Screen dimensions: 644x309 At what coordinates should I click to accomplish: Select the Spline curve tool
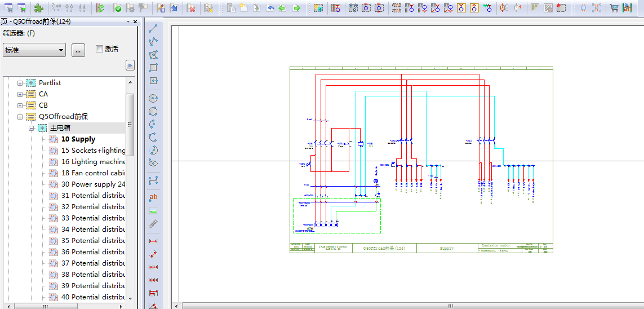(153, 180)
